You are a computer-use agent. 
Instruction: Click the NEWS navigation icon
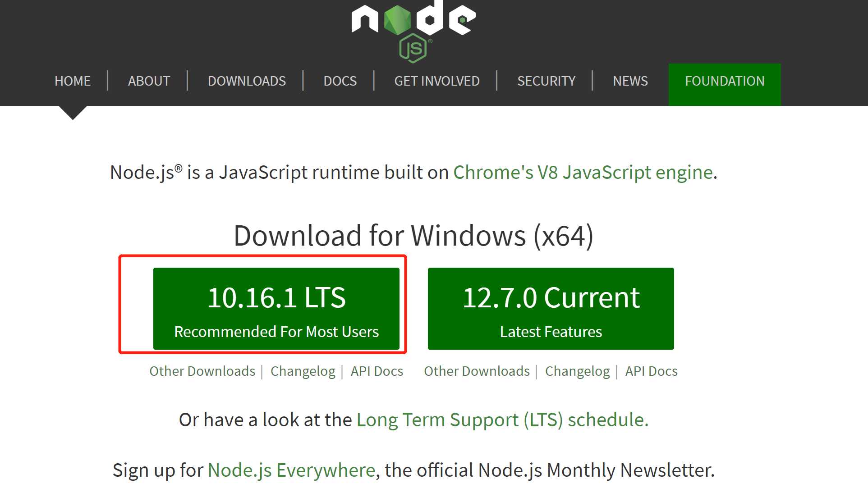click(x=631, y=81)
